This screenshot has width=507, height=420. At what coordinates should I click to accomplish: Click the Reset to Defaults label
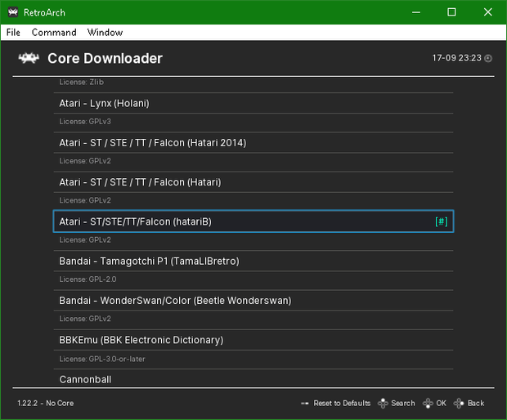(x=342, y=403)
